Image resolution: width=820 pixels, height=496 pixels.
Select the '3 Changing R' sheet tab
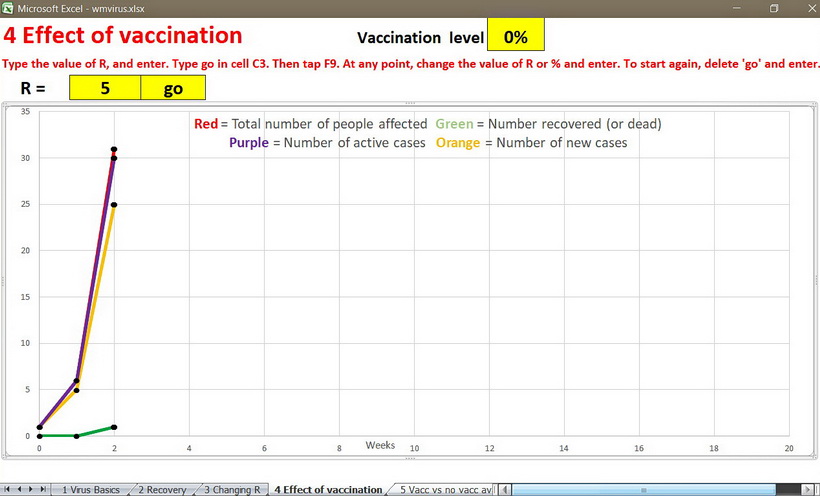(233, 490)
